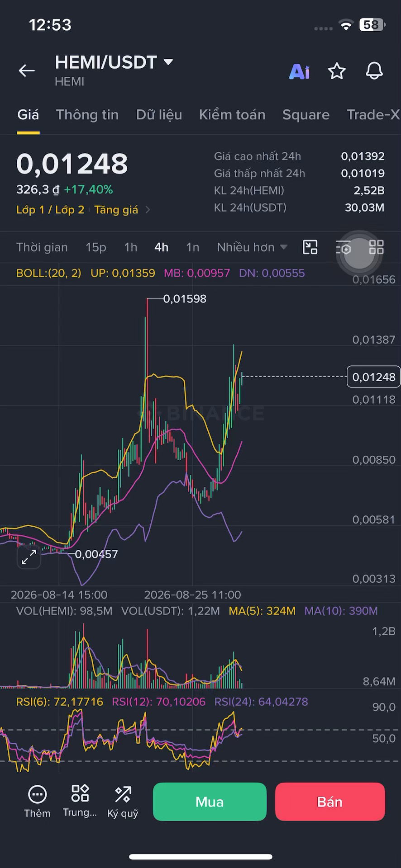Tap the KL 24h(HEMI) value 2,52B

click(x=369, y=191)
